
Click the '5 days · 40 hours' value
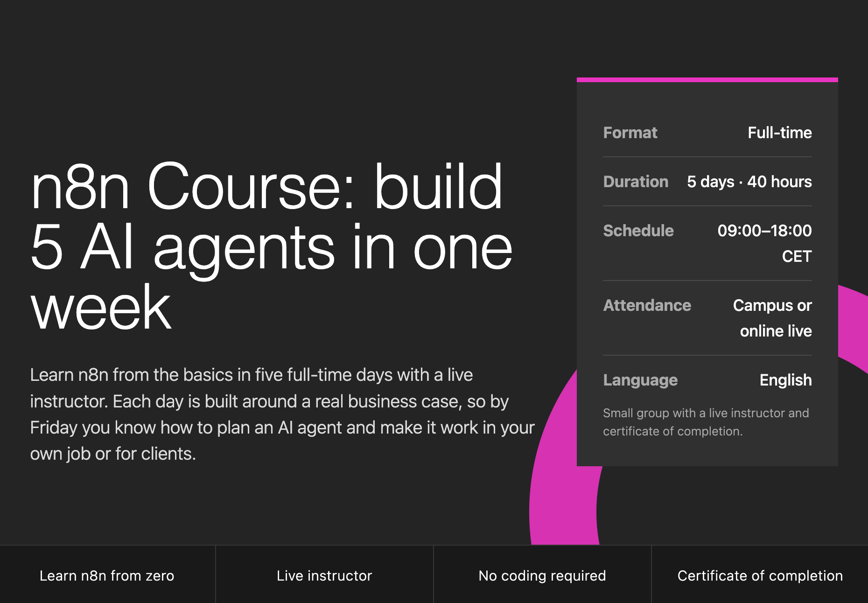tap(749, 182)
